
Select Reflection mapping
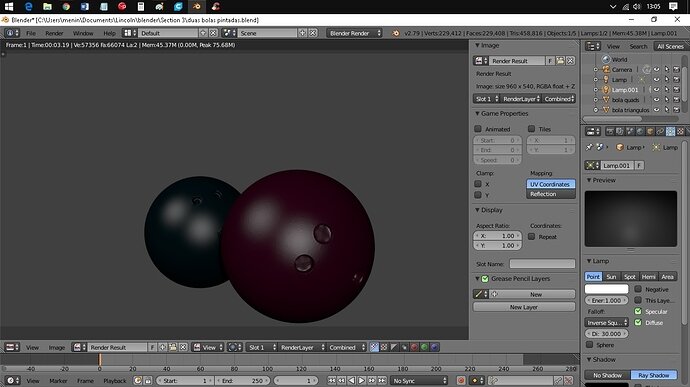[x=551, y=194]
